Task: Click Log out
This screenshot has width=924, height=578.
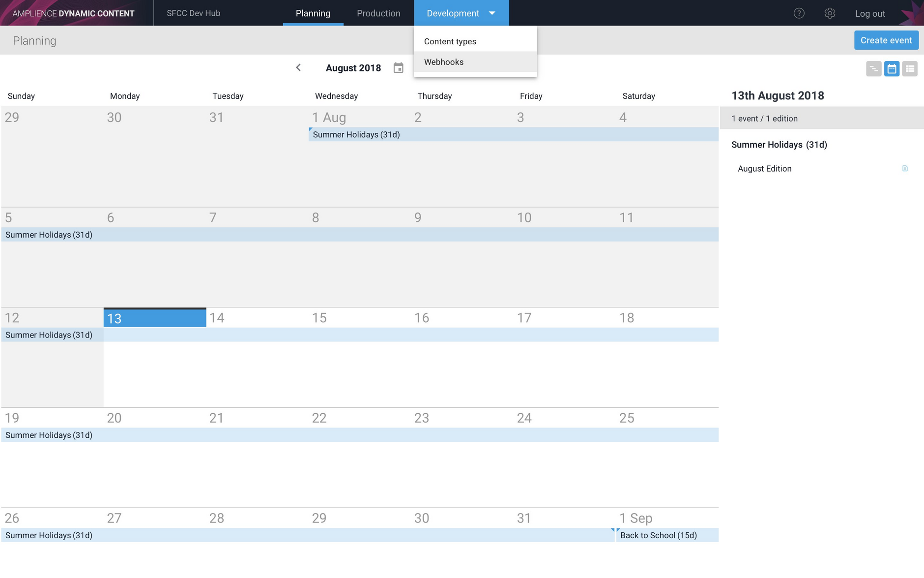Action: (869, 14)
